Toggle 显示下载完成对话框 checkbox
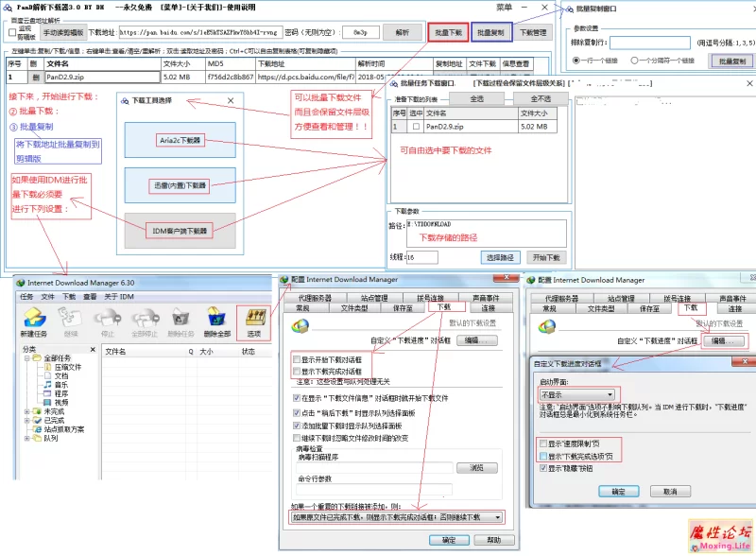This screenshot has width=756, height=556. pos(297,372)
